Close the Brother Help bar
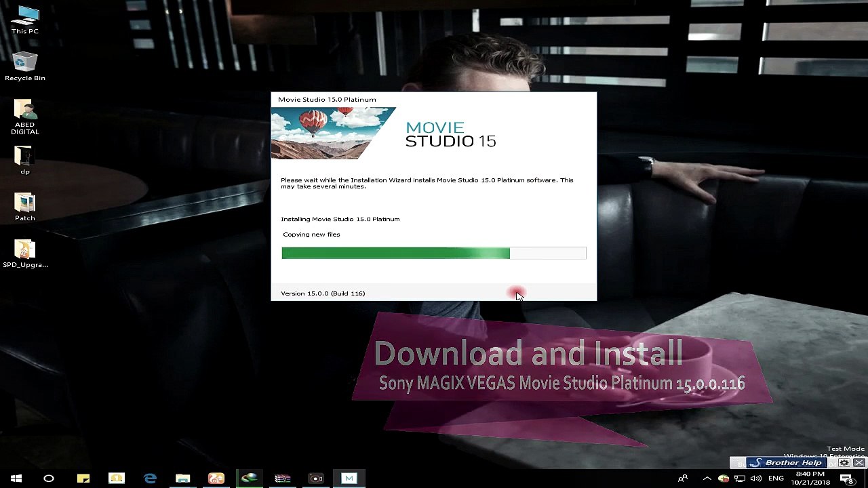The image size is (868, 488). tap(859, 463)
